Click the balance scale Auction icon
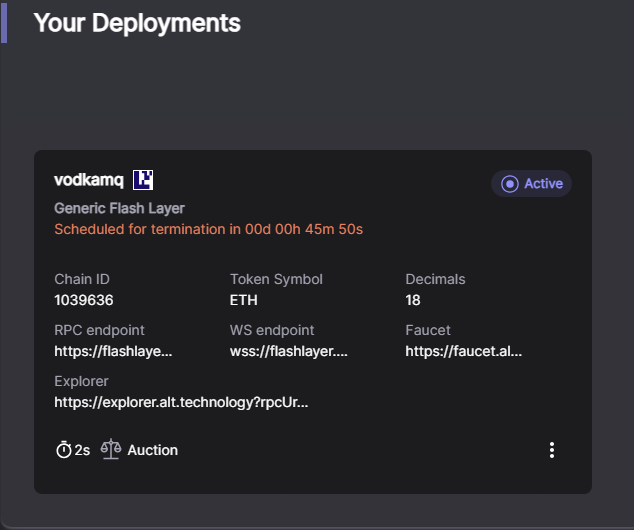The height and width of the screenshot is (530, 634). 111,449
